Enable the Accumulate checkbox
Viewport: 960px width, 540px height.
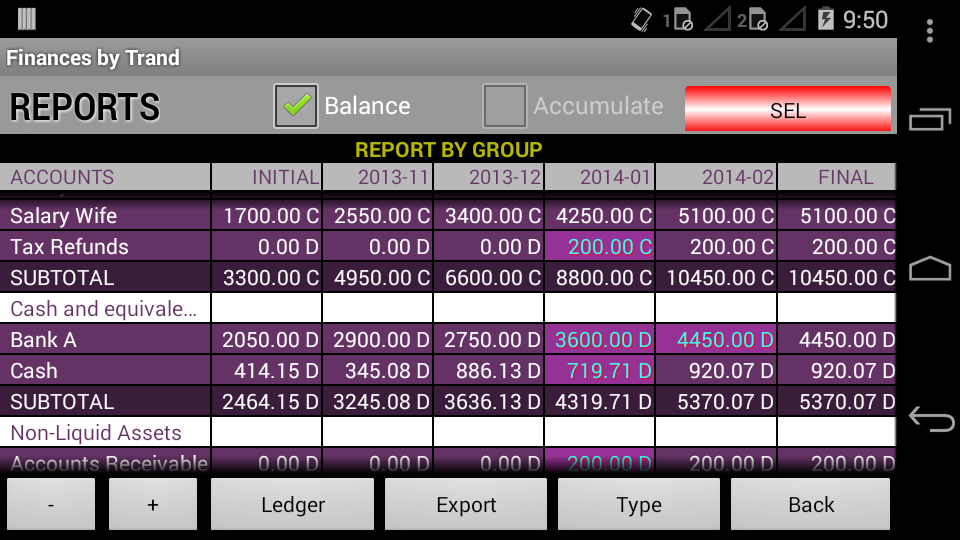point(505,106)
